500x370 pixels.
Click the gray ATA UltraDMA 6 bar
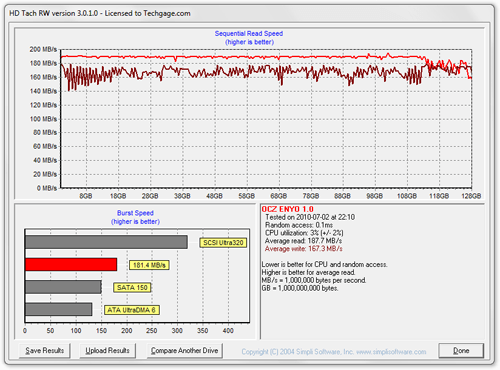pos(59,309)
